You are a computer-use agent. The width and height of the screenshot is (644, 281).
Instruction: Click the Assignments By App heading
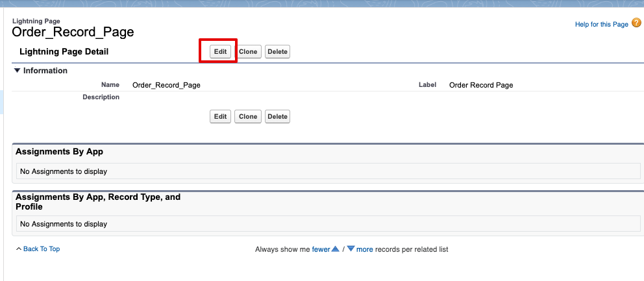(59, 152)
